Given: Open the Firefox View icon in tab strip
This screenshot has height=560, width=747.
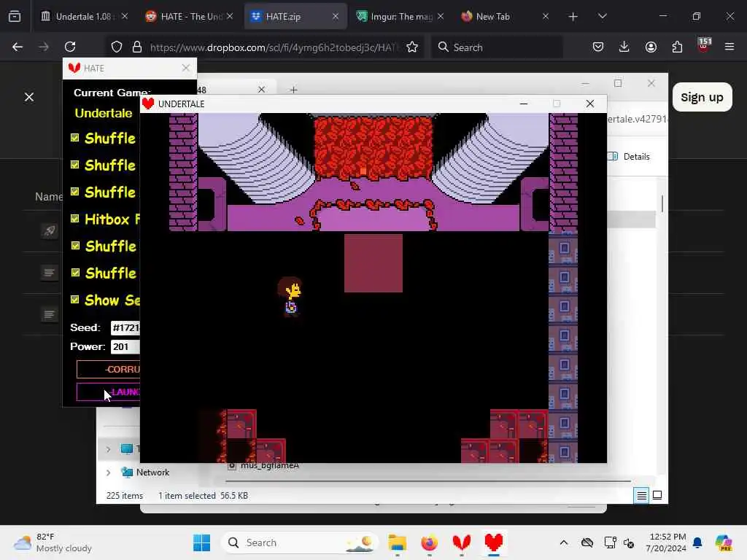Looking at the screenshot, I should 15,16.
